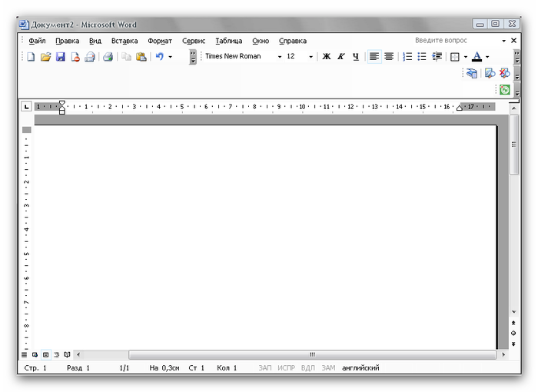Open the Файл menu

(37, 41)
